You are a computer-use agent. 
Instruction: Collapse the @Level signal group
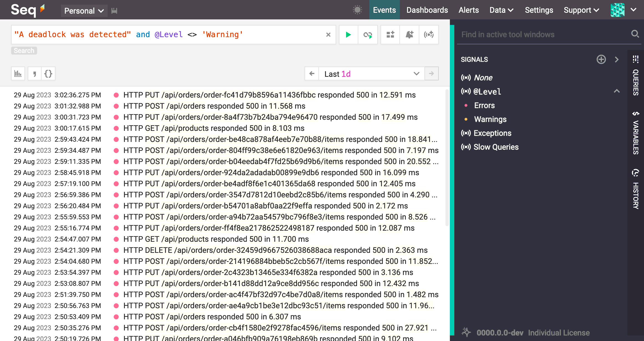point(617,91)
